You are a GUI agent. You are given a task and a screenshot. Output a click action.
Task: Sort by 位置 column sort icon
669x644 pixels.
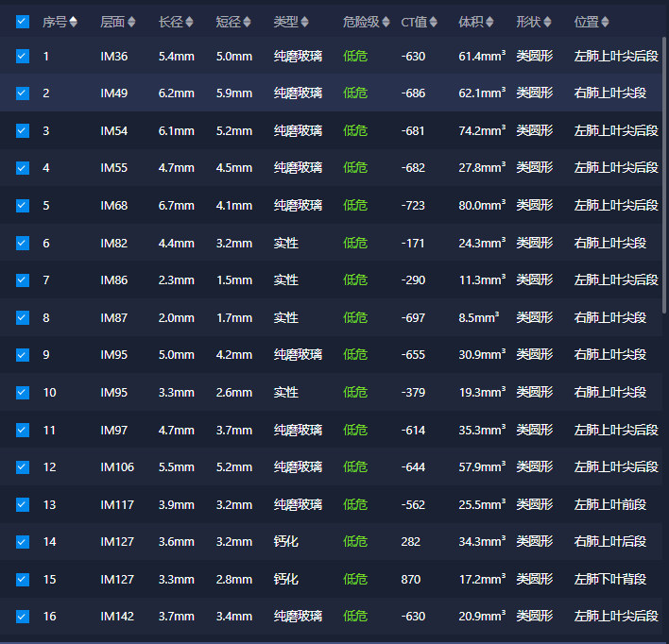605,22
